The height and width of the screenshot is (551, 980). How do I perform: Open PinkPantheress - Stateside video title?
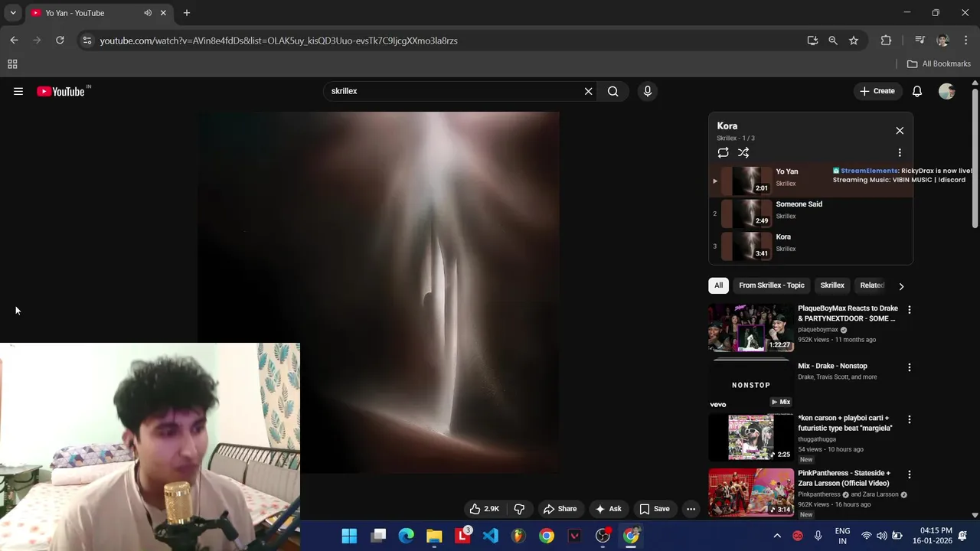click(844, 478)
